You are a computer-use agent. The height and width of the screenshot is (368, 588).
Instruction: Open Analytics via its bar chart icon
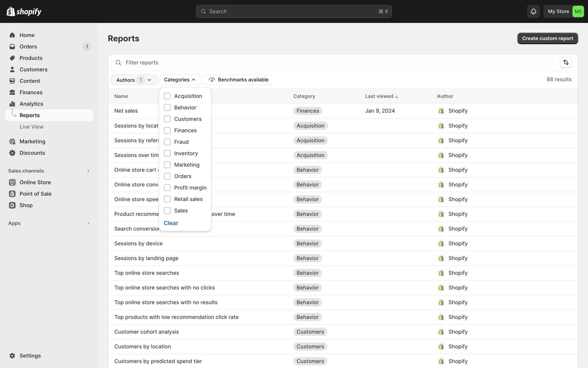12,104
